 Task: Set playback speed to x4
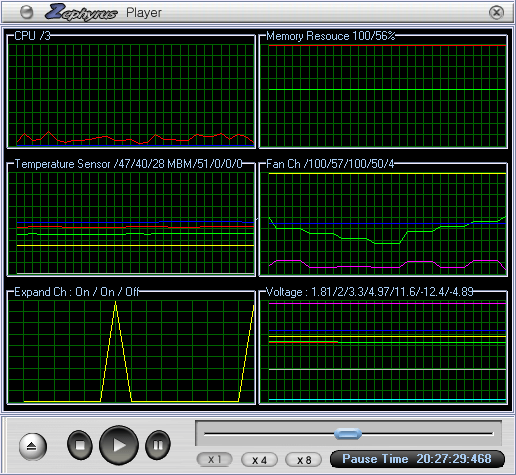(x=259, y=460)
